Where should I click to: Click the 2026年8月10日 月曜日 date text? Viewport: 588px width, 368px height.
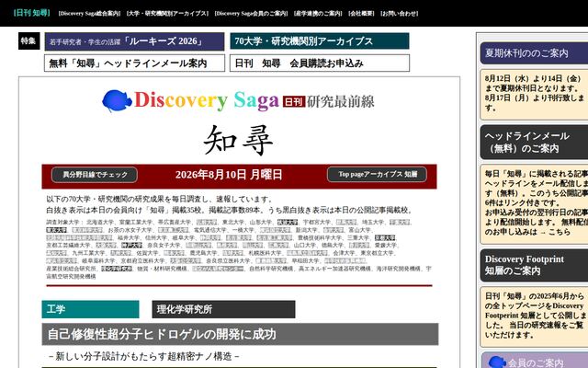[229, 175]
